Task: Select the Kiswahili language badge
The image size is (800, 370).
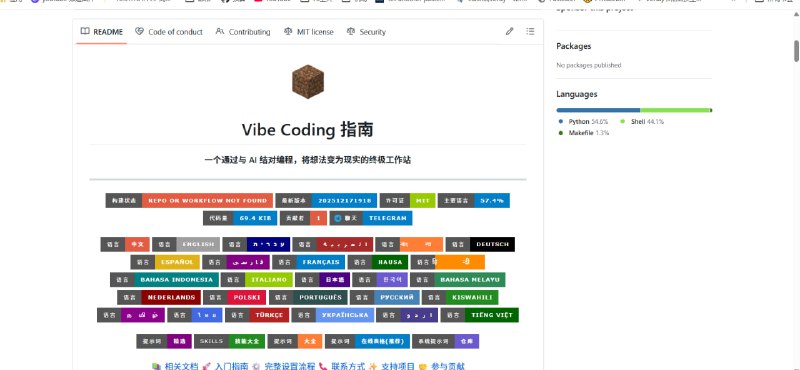Action: pos(460,298)
